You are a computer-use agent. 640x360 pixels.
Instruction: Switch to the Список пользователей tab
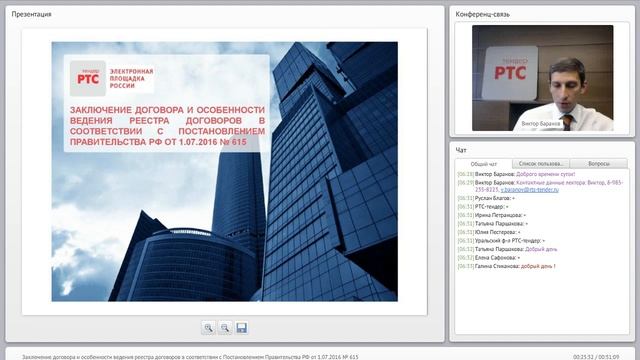540,164
